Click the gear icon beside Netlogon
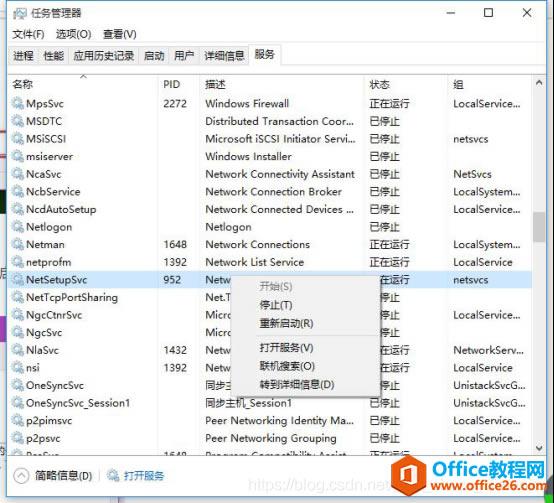This screenshot has width=554, height=503. coord(17,227)
